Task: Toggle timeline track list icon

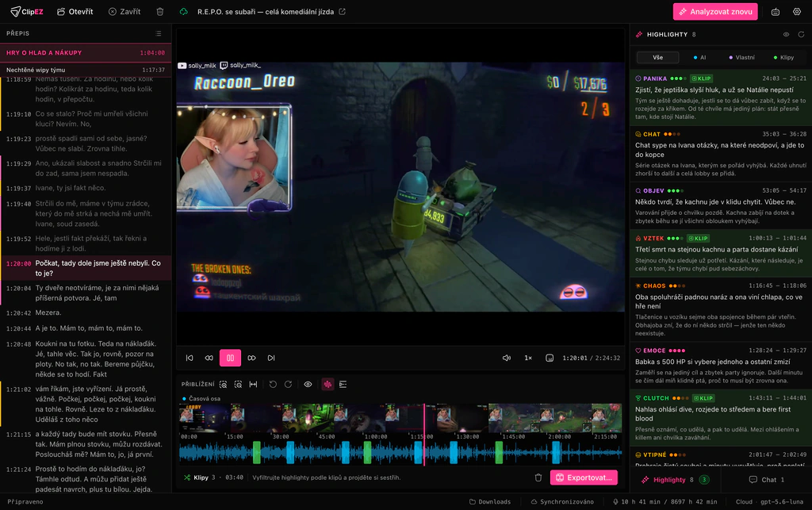Action: pyautogui.click(x=343, y=384)
